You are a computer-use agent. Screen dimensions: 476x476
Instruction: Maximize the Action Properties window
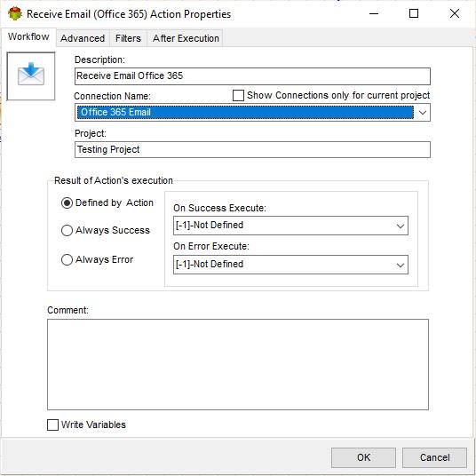pos(414,13)
